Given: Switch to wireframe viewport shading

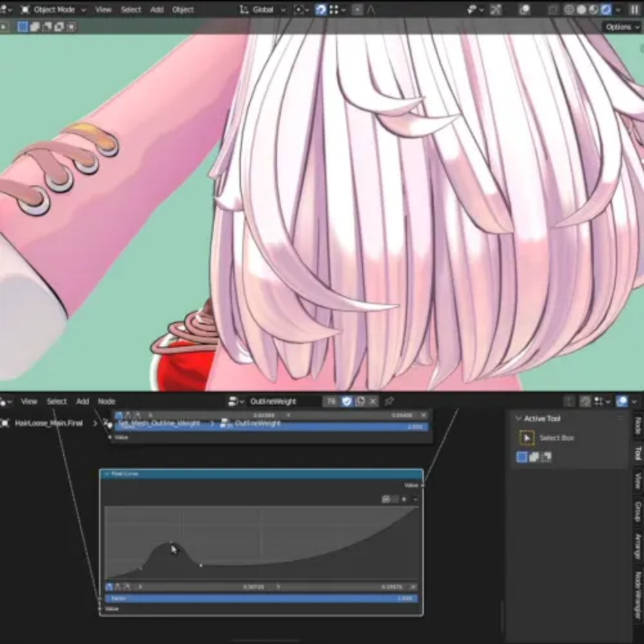Looking at the screenshot, I should pos(569,10).
